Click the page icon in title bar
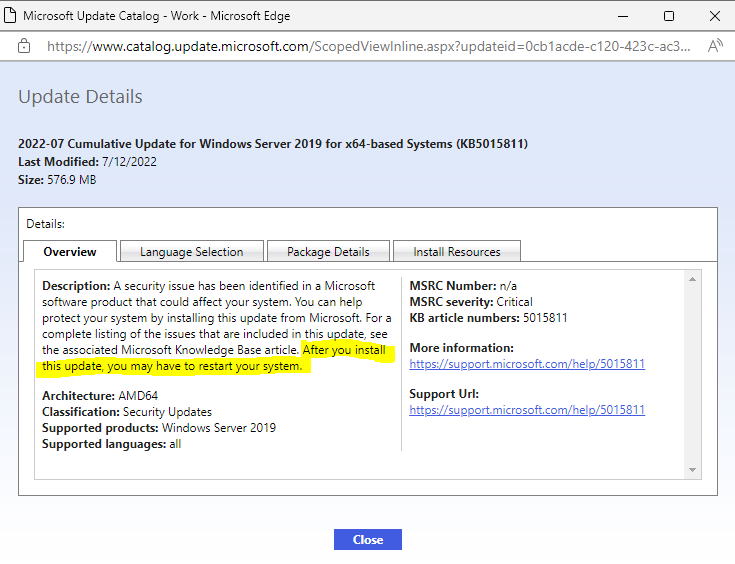Viewport: 735px width, 564px height. point(10,15)
